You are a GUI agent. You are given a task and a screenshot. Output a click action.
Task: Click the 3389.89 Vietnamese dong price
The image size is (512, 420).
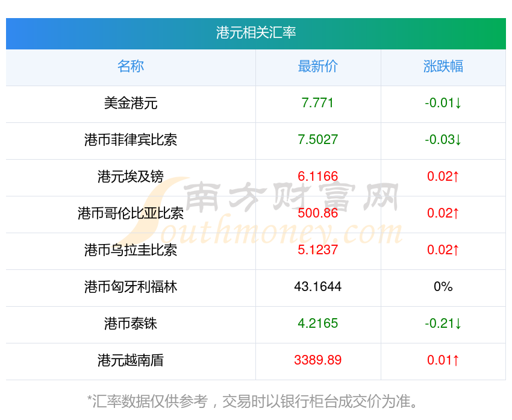pyautogui.click(x=318, y=360)
